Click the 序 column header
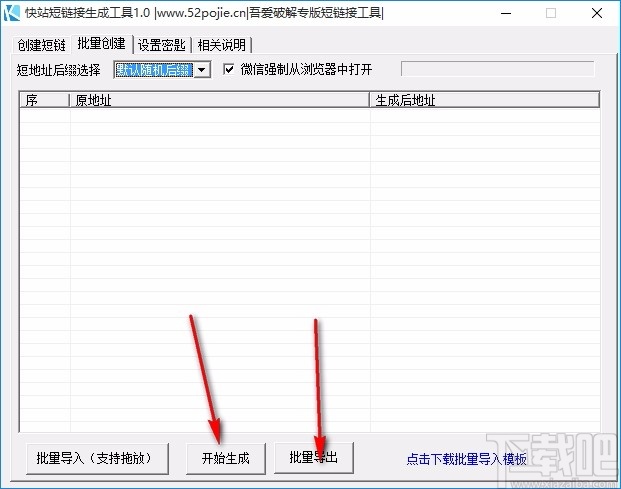 tap(44, 100)
